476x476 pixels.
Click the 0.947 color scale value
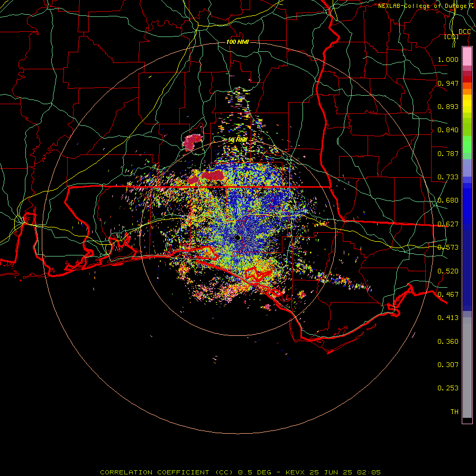(x=448, y=83)
